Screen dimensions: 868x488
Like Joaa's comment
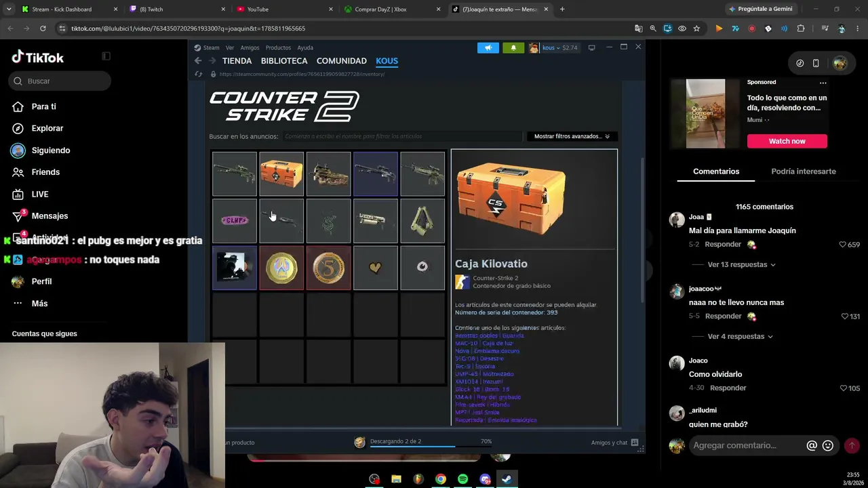(x=843, y=245)
